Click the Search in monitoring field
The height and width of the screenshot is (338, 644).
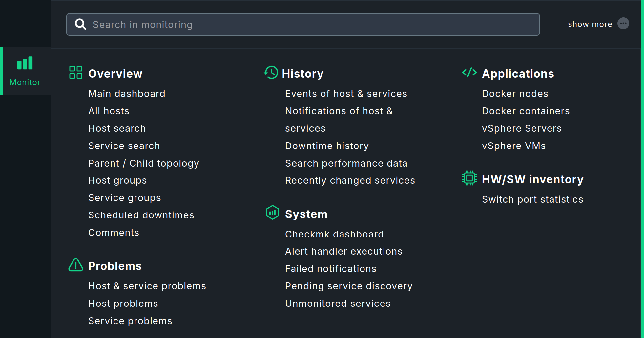point(262,24)
